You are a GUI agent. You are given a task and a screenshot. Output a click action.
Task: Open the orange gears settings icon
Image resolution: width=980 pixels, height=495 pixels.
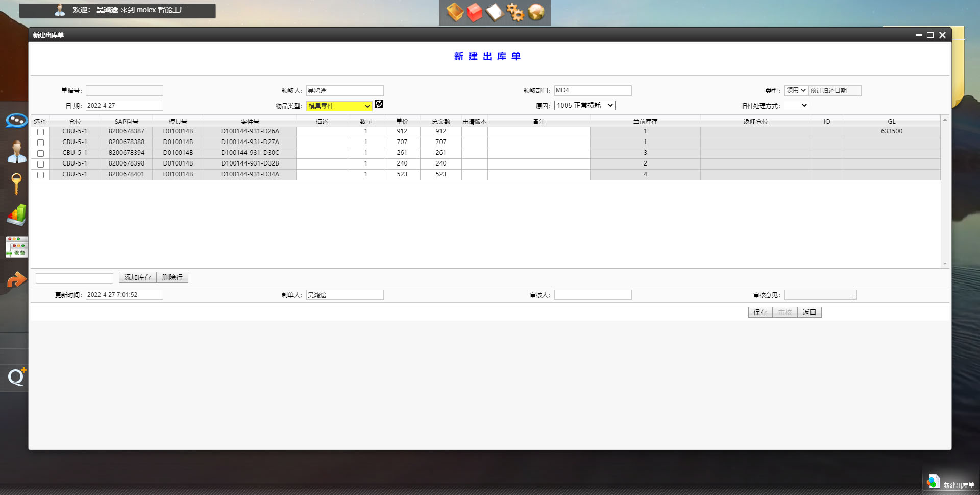point(515,12)
